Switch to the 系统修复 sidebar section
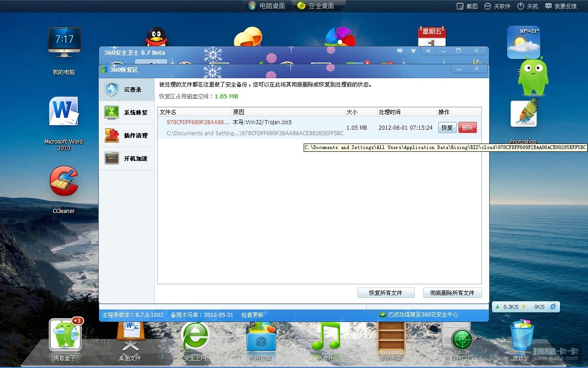The height and width of the screenshot is (368, 588). pyautogui.click(x=127, y=112)
